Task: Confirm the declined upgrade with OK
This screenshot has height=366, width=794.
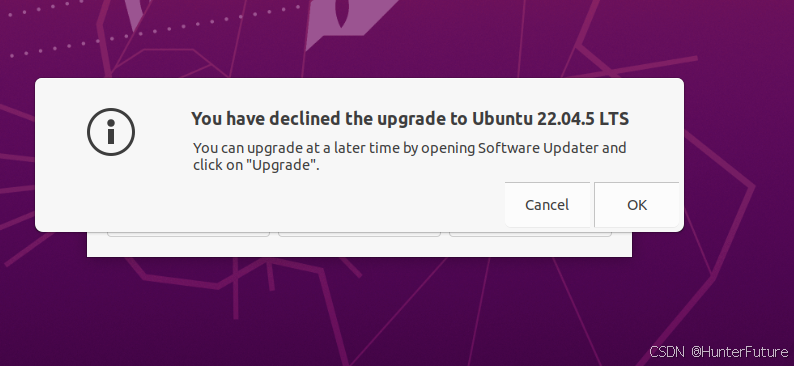Action: click(637, 205)
